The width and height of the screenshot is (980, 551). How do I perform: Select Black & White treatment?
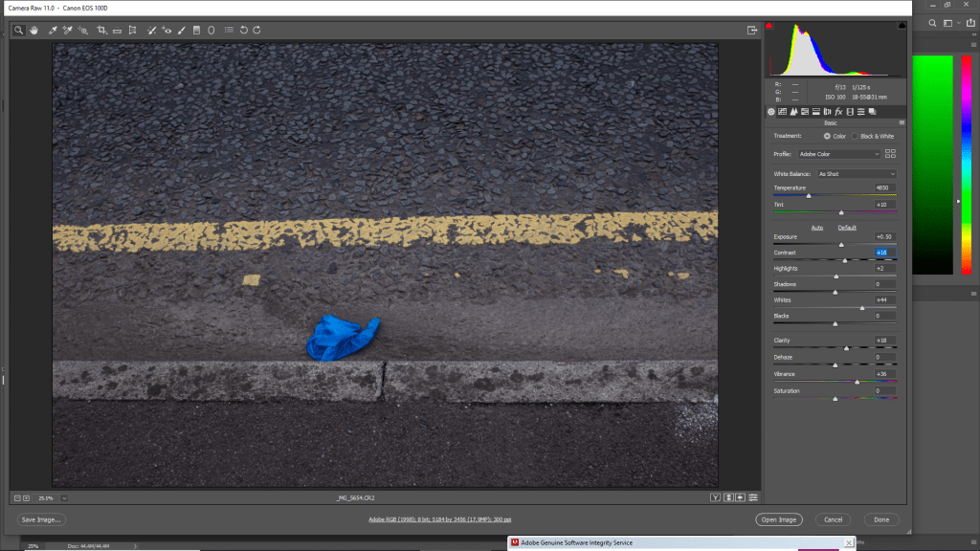(x=854, y=136)
